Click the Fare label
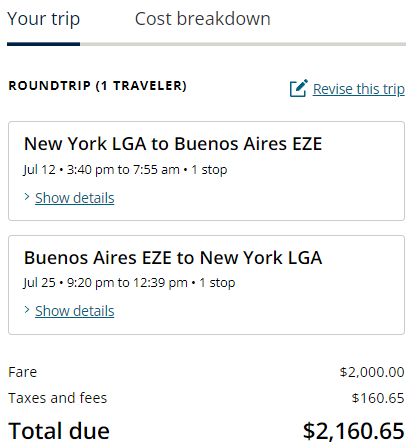Image resolution: width=418 pixels, height=447 pixels. click(x=23, y=372)
